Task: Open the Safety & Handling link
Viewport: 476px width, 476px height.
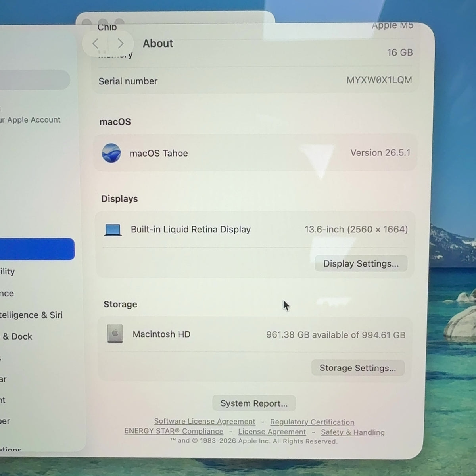Action: pyautogui.click(x=353, y=432)
